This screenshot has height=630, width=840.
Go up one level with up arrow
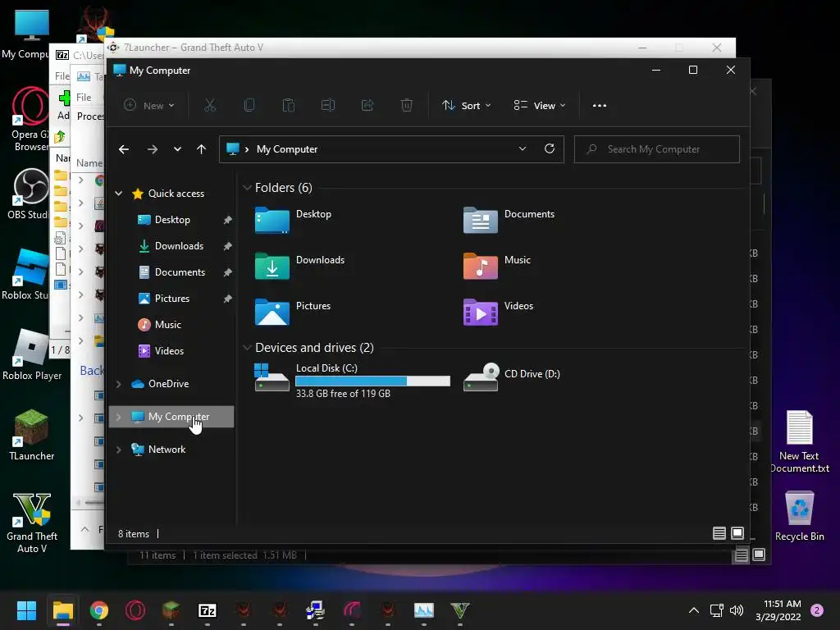point(202,149)
